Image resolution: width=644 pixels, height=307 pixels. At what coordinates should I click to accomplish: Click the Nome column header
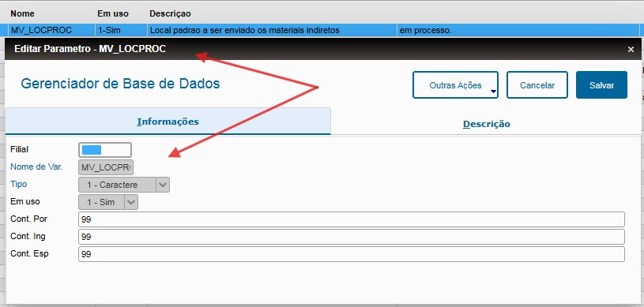click(23, 13)
